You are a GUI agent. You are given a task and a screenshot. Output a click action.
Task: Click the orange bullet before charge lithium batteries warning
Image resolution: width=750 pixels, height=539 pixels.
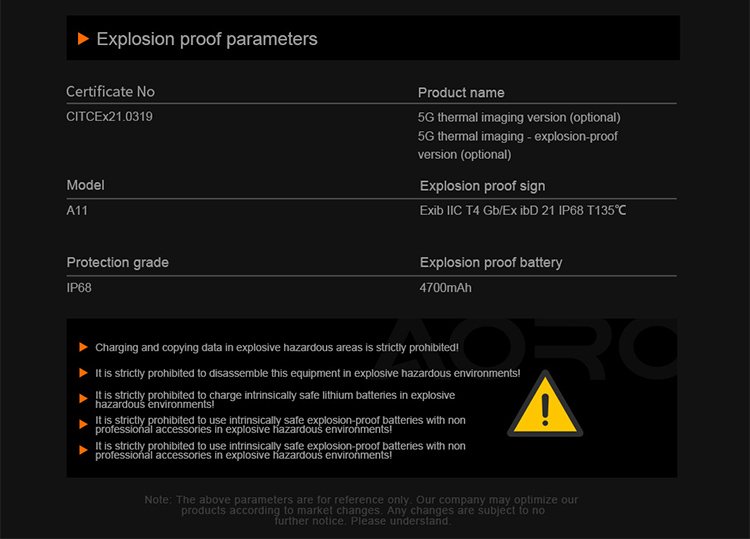(83, 398)
